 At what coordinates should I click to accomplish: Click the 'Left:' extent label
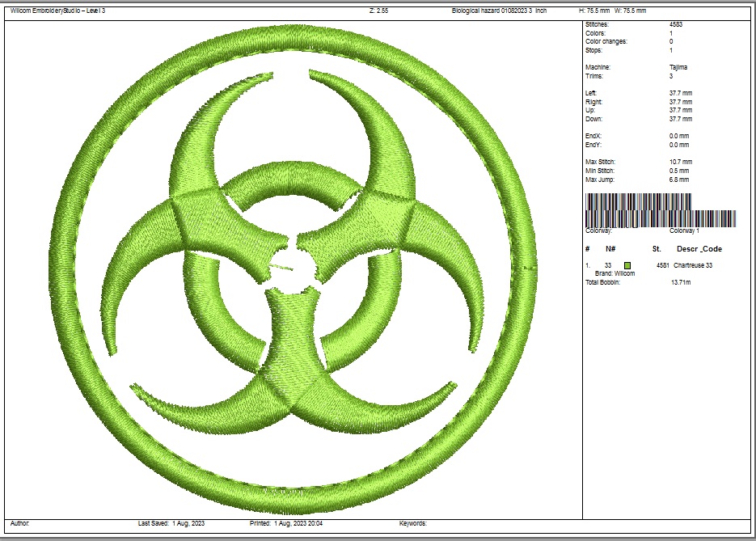tap(590, 93)
